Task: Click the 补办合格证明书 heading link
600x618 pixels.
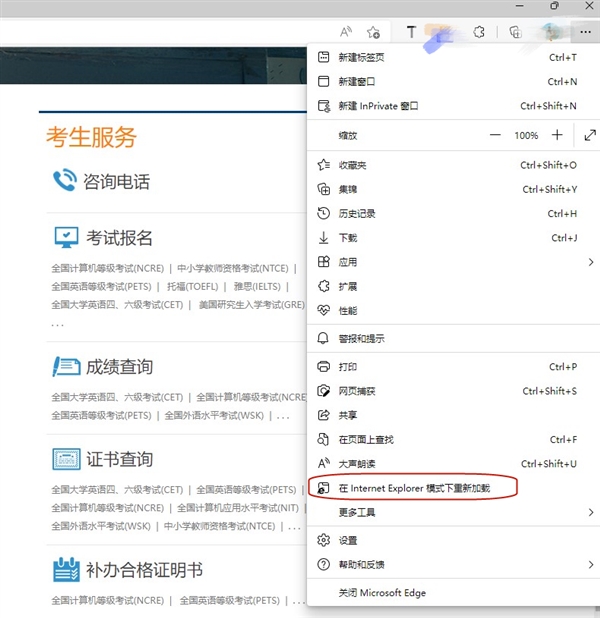Action: [144, 570]
